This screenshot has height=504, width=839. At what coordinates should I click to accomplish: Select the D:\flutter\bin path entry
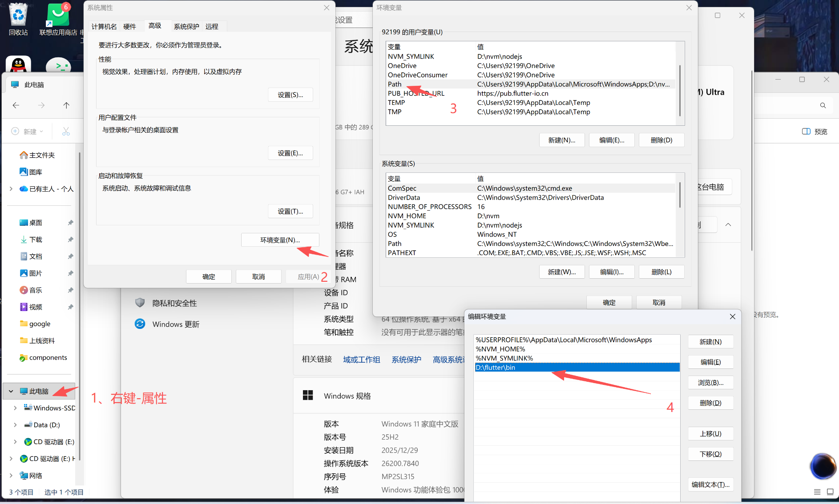(577, 368)
